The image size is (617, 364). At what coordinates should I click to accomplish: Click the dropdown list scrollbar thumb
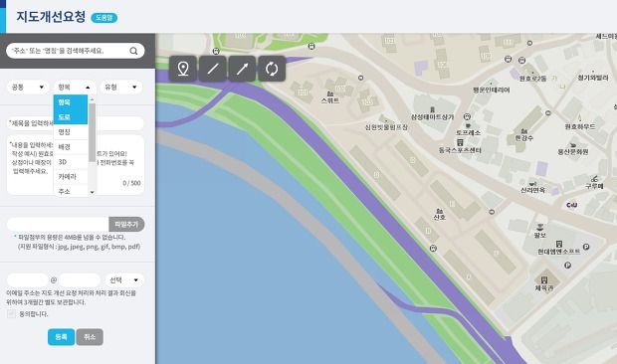pos(93,132)
